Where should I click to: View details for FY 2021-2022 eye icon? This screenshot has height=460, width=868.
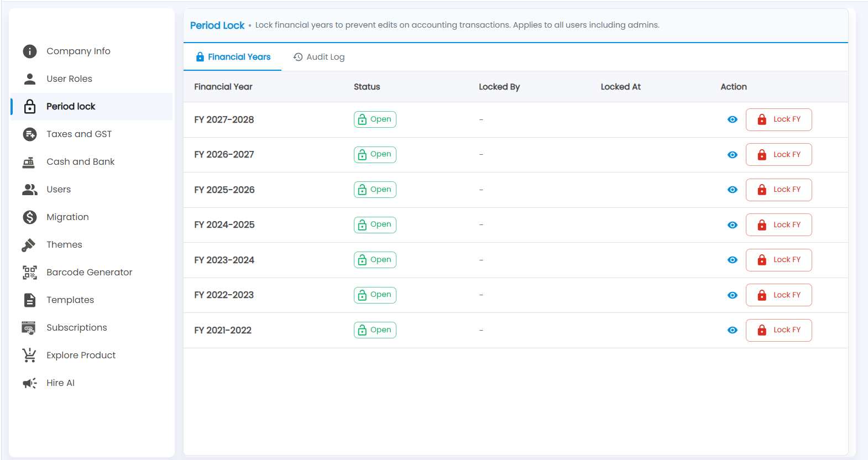pos(733,330)
